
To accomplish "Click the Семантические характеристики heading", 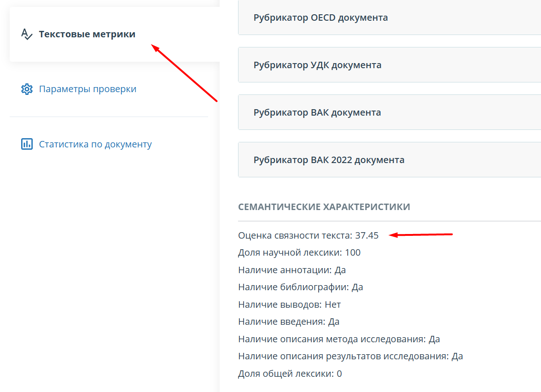I will 324,207.
